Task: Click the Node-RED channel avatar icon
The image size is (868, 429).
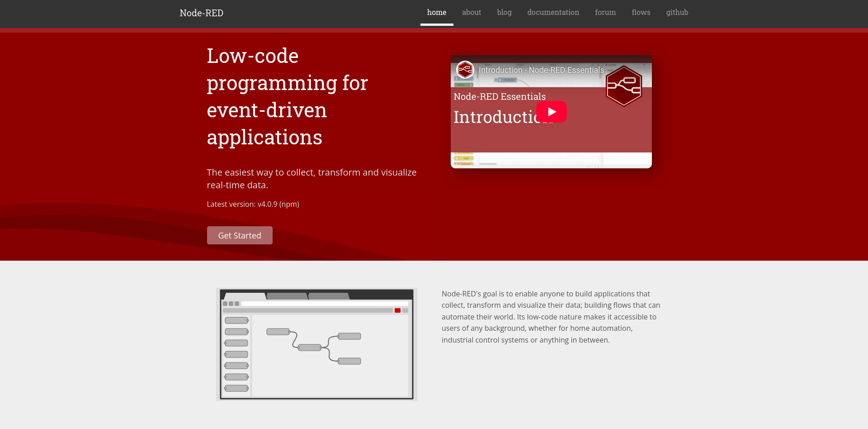Action: 465,70
